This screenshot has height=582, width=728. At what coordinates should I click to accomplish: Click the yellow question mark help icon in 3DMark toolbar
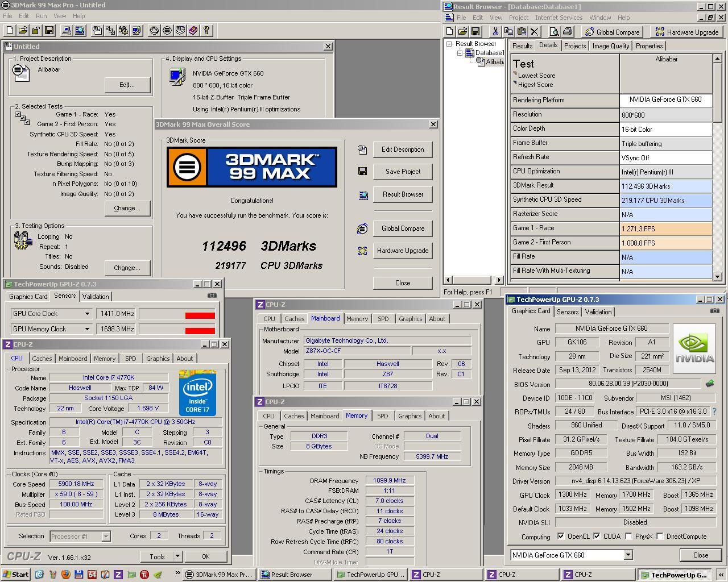[x=206, y=31]
